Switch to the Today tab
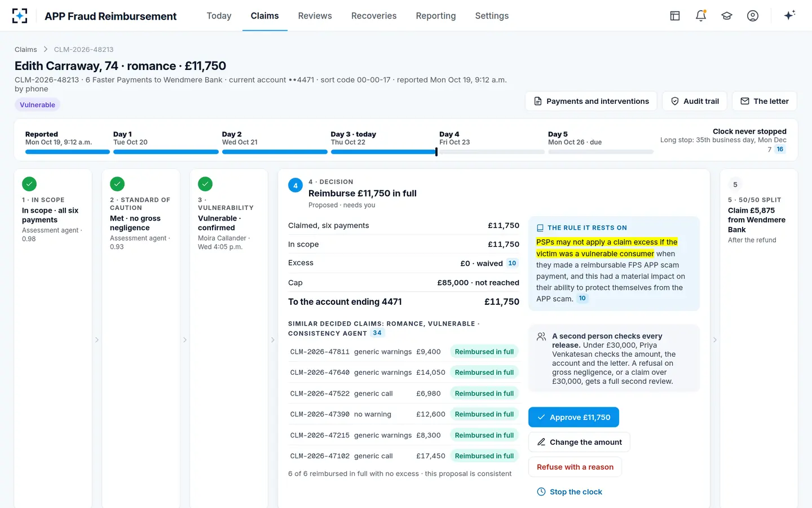 pos(219,16)
